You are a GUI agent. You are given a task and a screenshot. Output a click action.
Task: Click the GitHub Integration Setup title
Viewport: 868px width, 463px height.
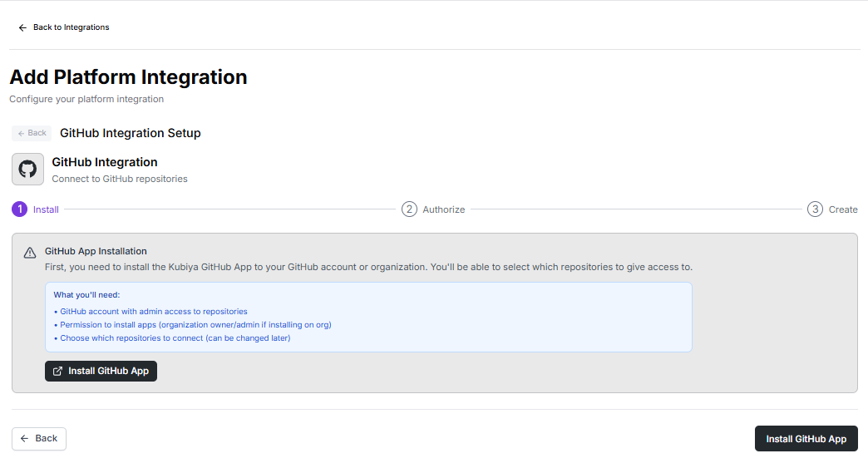coord(130,133)
